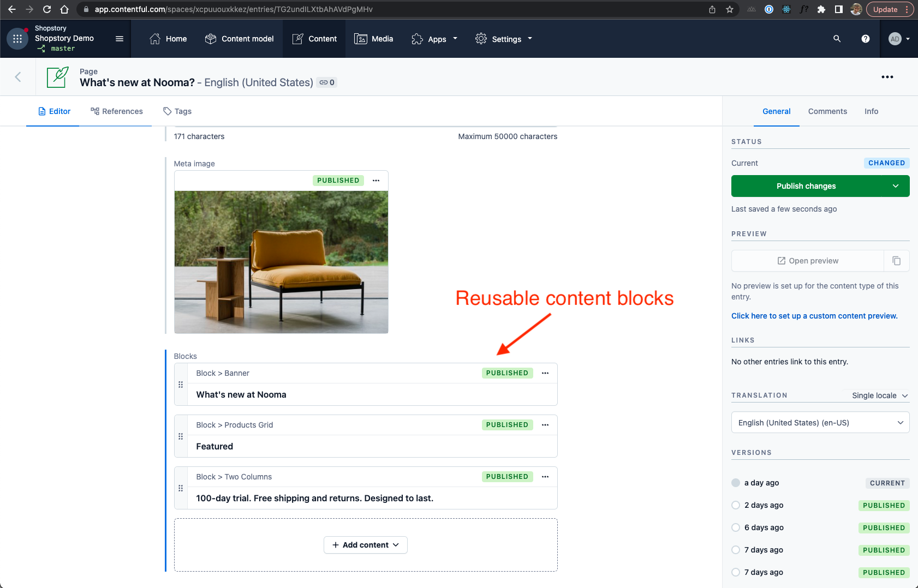Open search with the magnifier icon
The width and height of the screenshot is (918, 588).
(837, 39)
